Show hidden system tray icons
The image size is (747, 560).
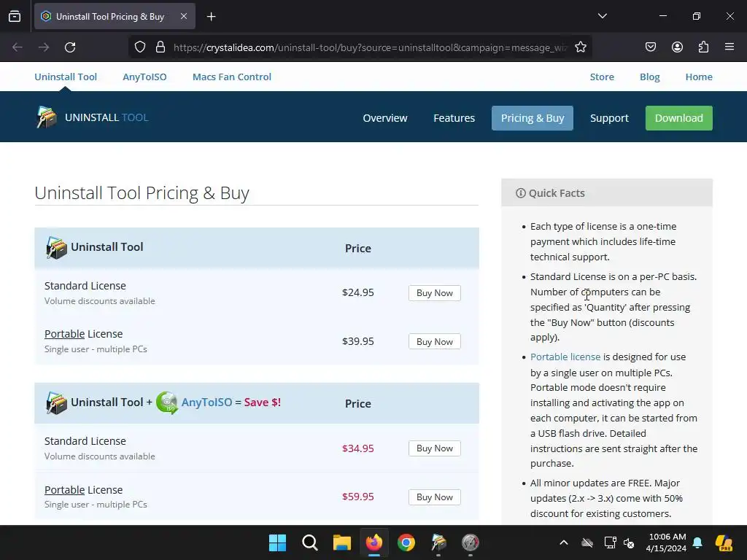[564, 542]
